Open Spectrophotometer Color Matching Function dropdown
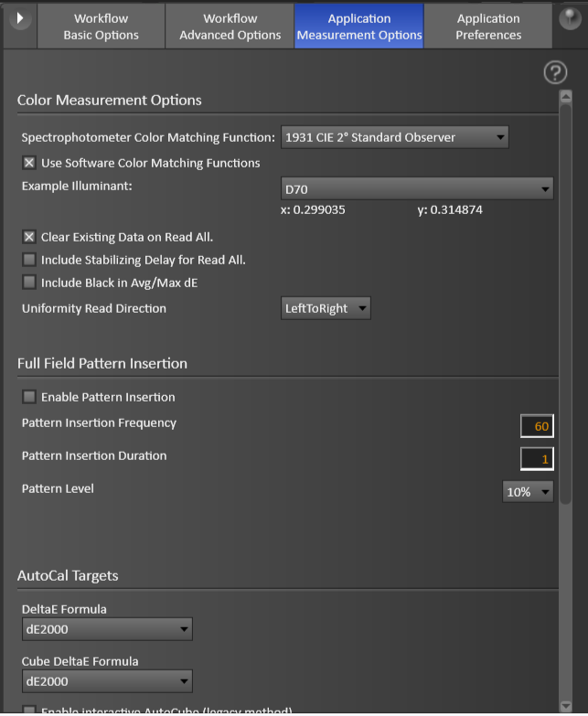 coord(394,137)
